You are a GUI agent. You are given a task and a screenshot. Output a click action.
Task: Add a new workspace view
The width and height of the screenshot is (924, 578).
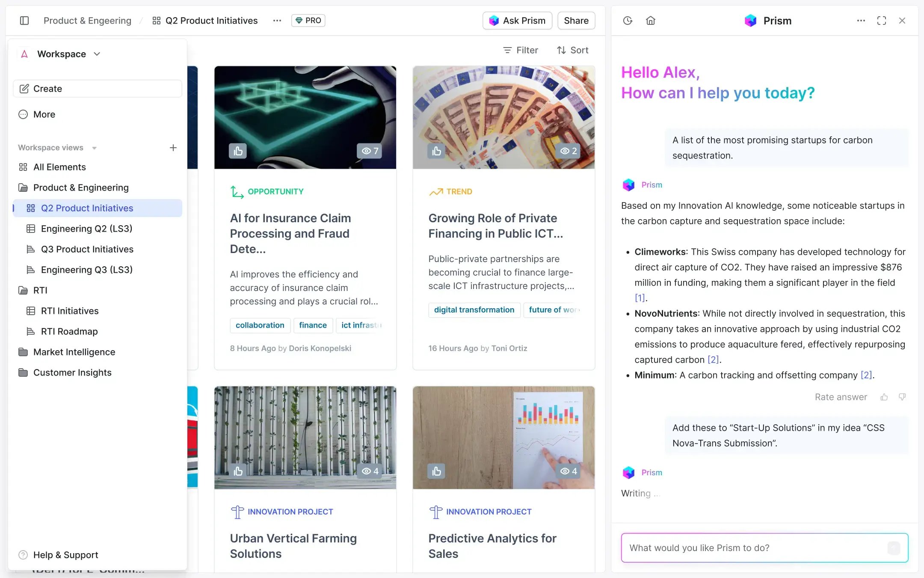click(x=173, y=148)
